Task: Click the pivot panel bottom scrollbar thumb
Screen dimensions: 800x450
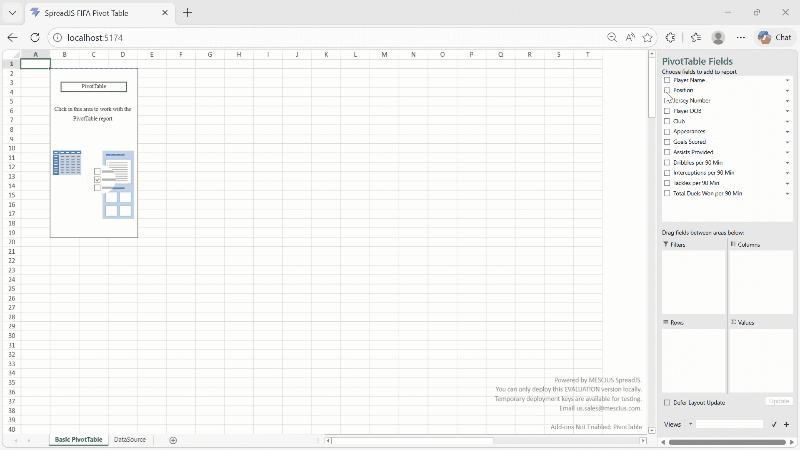Action: 727,442
